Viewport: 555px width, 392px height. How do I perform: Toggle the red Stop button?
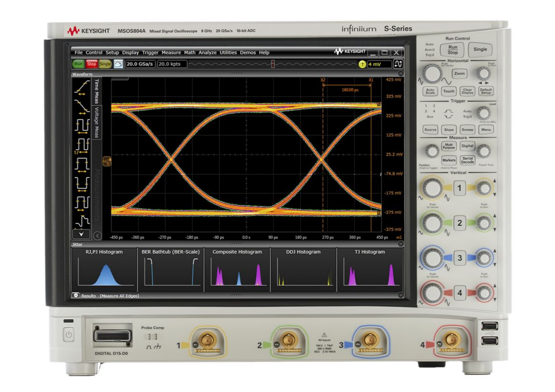pyautogui.click(x=92, y=64)
